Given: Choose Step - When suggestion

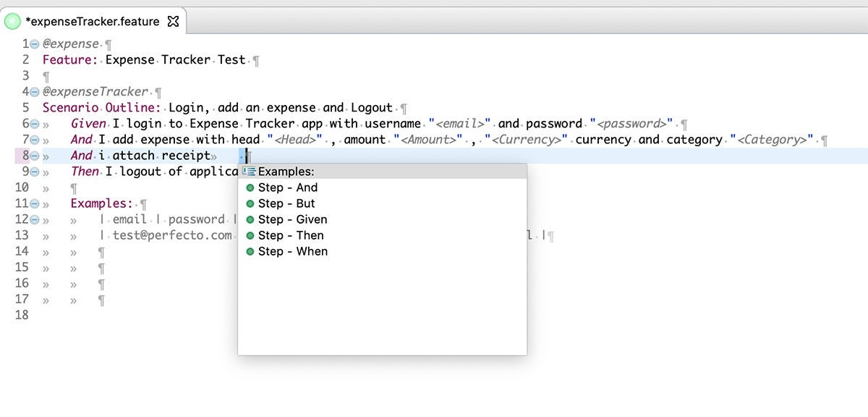Looking at the screenshot, I should (383, 251).
